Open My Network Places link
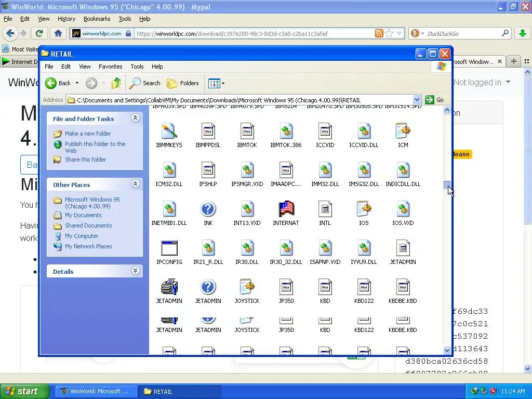 pyautogui.click(x=88, y=246)
